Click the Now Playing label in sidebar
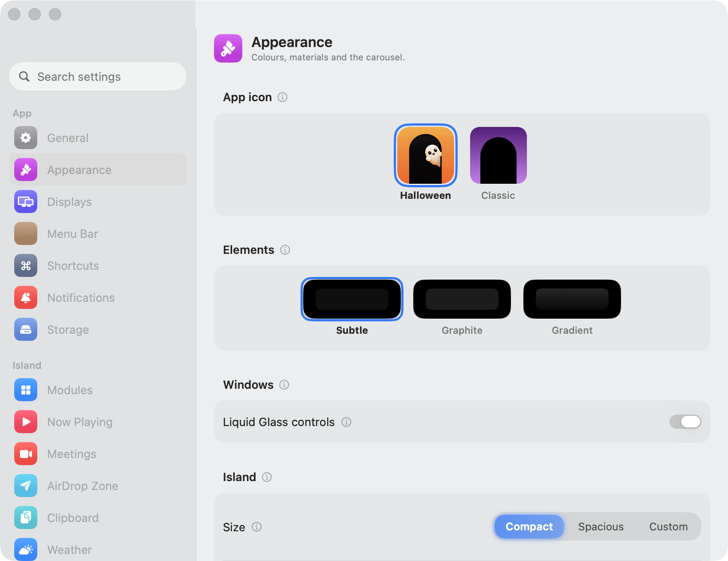The height and width of the screenshot is (561, 728). click(80, 422)
